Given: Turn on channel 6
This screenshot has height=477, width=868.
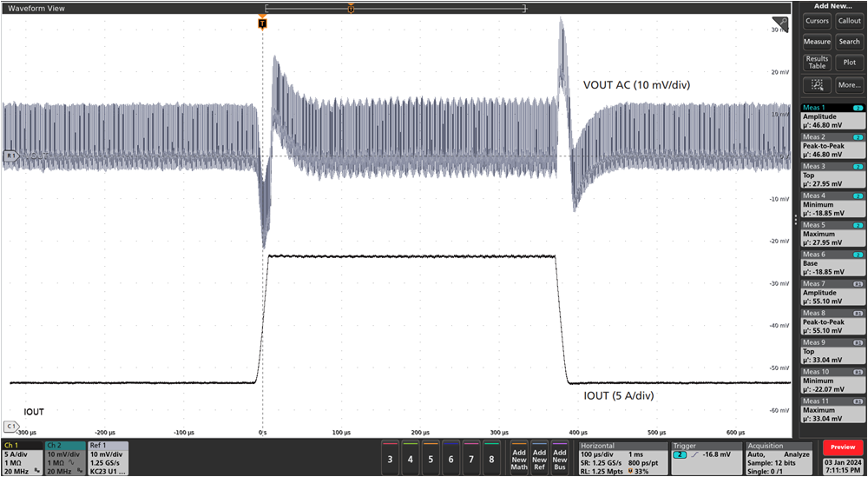Looking at the screenshot, I should point(451,458).
